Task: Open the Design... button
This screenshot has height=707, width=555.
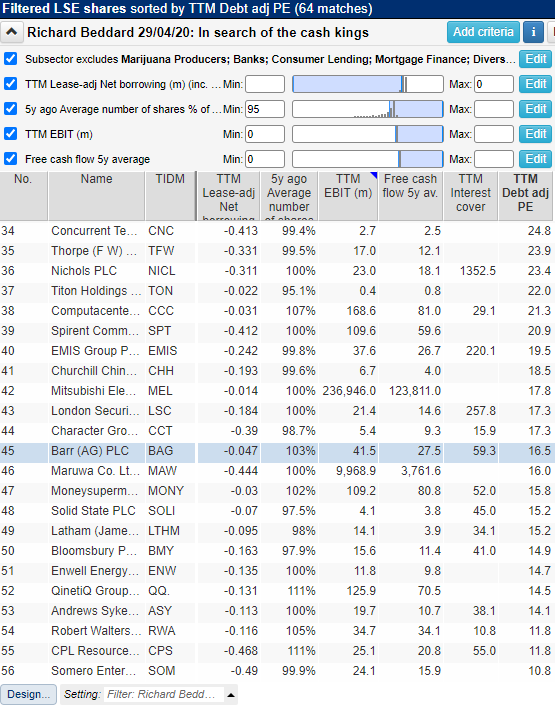Action: pyautogui.click(x=28, y=694)
